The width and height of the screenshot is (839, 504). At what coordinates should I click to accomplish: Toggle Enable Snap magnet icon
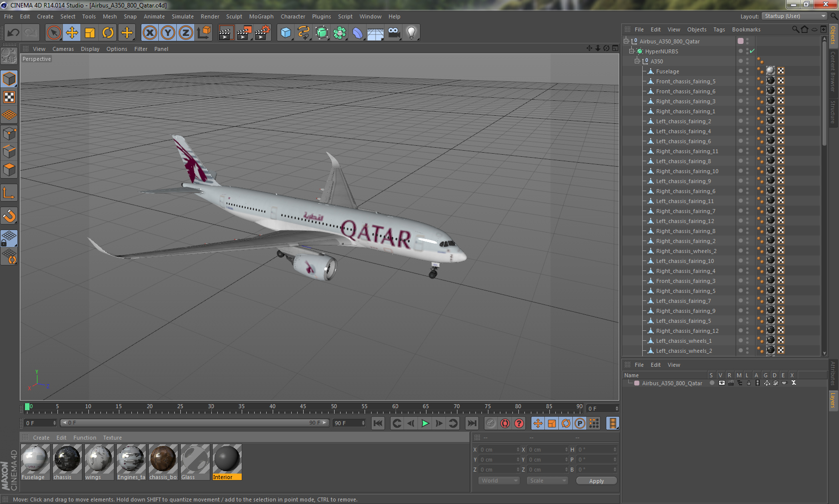(x=9, y=216)
